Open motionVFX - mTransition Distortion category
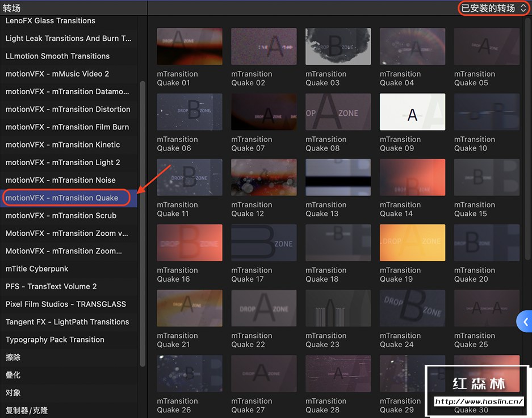 click(69, 109)
